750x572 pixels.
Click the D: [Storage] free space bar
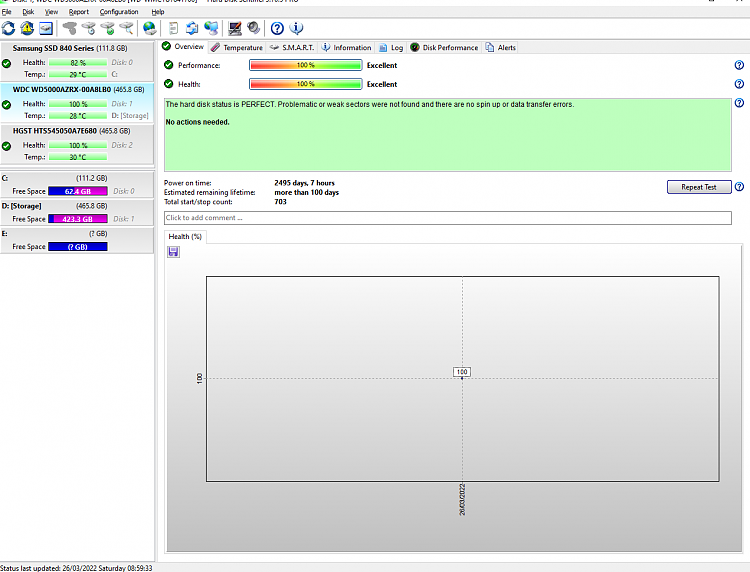coord(78,218)
